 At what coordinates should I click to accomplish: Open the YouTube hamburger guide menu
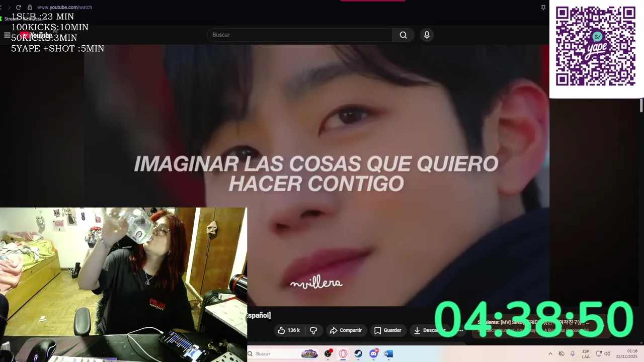(x=7, y=35)
